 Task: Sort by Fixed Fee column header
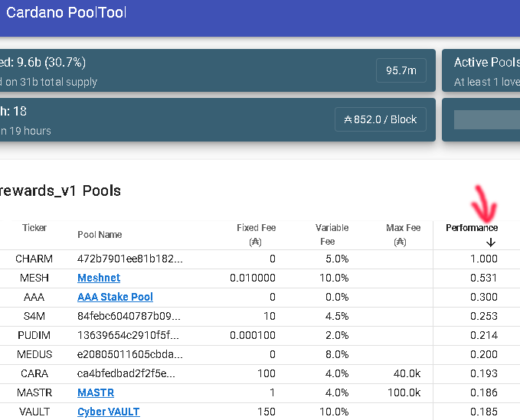click(x=256, y=235)
